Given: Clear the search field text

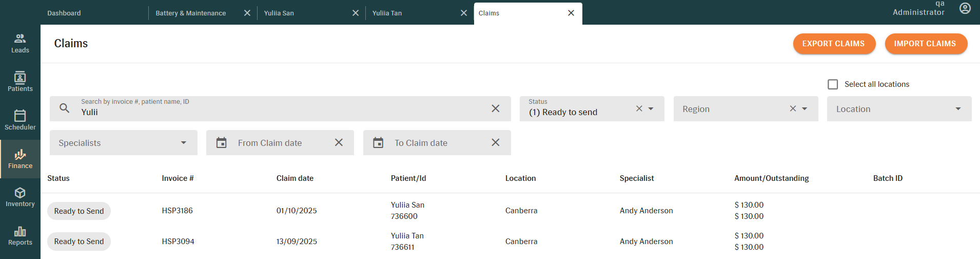Looking at the screenshot, I should [x=495, y=108].
